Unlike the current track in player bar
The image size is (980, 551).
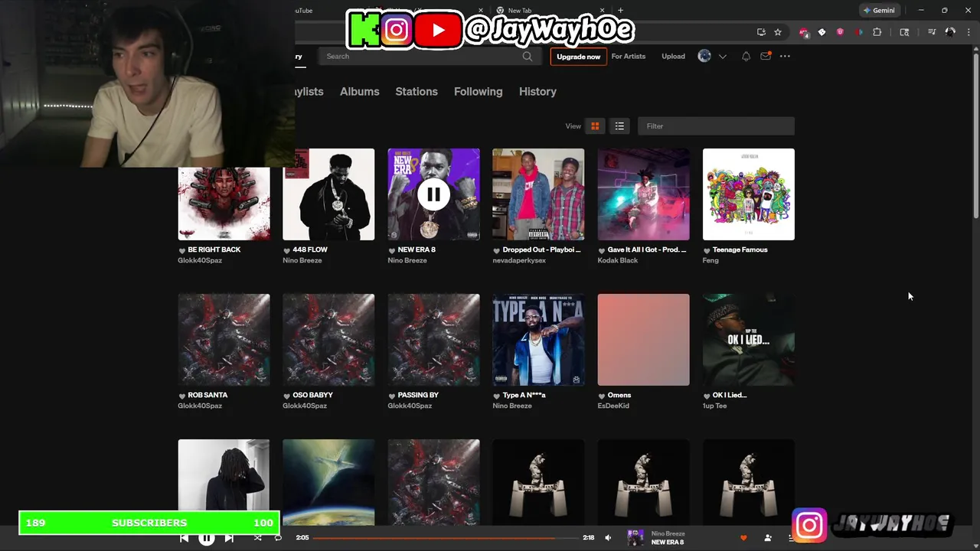[x=743, y=538]
